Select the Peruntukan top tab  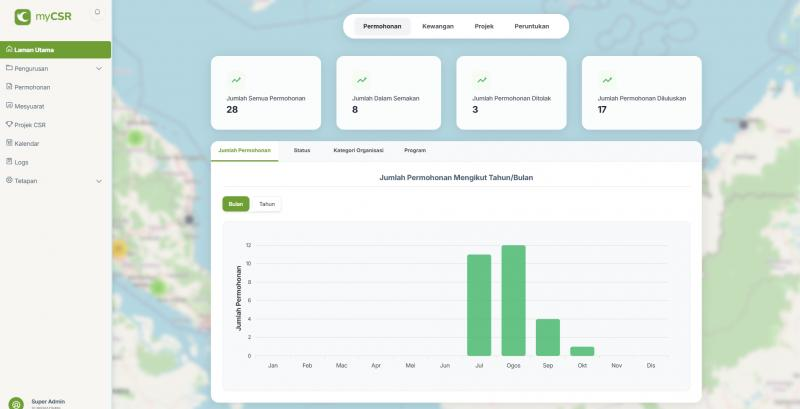(532, 27)
